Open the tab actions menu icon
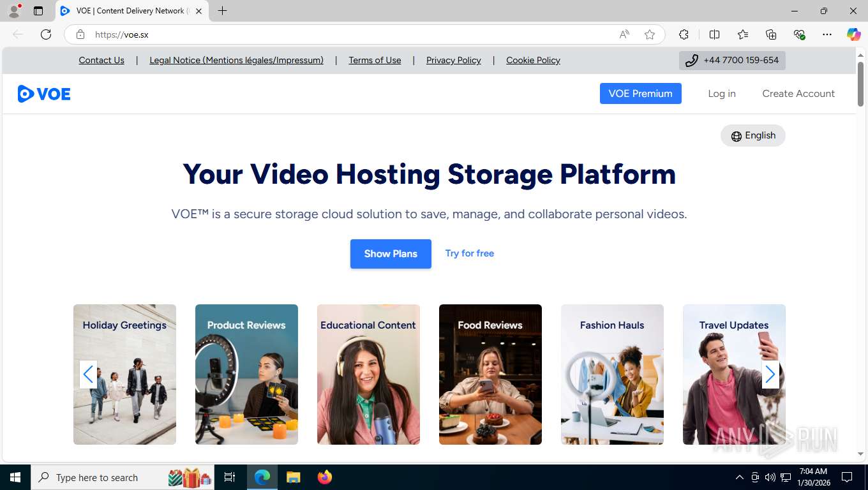This screenshot has height=490, width=868. 38,11
